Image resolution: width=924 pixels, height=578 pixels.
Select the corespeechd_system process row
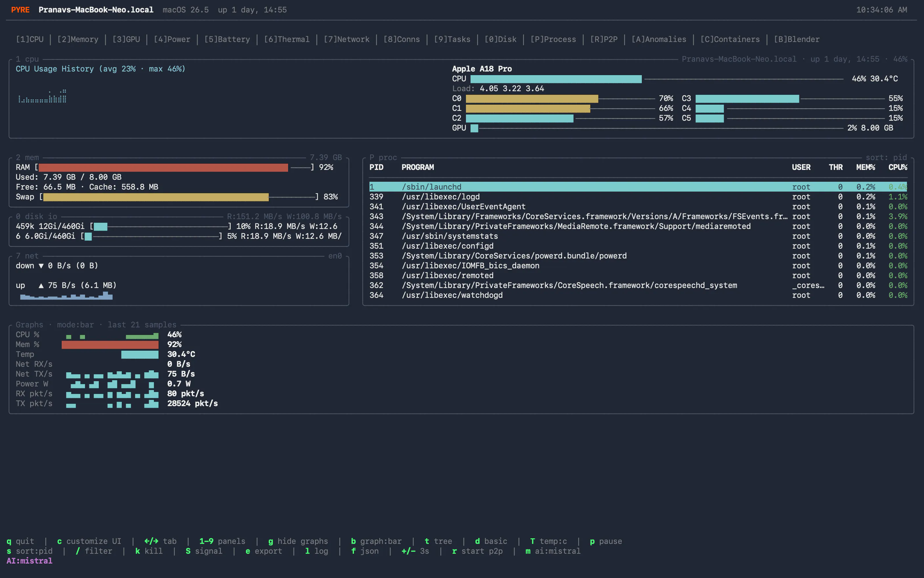[639, 286]
